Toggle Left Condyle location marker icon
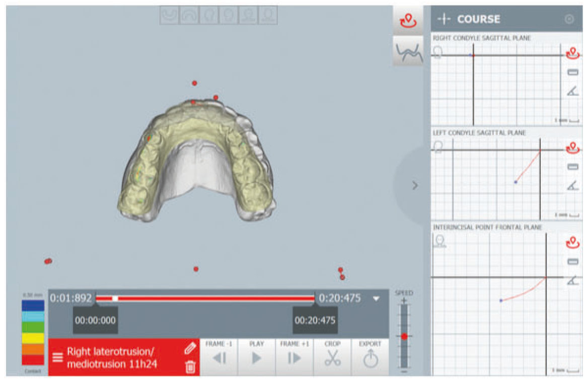Screen dimensions: 588x386 572,147
